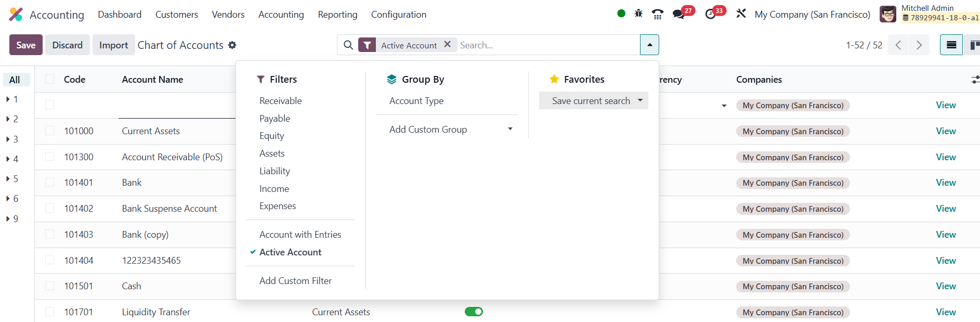This screenshot has width=980, height=322.
Task: Click the Discard button
Action: [67, 45]
